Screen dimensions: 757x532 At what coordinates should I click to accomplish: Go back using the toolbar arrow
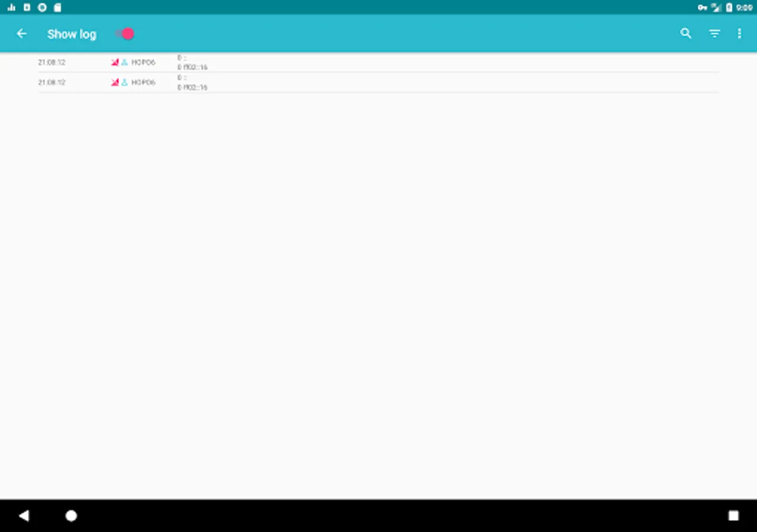(x=22, y=34)
